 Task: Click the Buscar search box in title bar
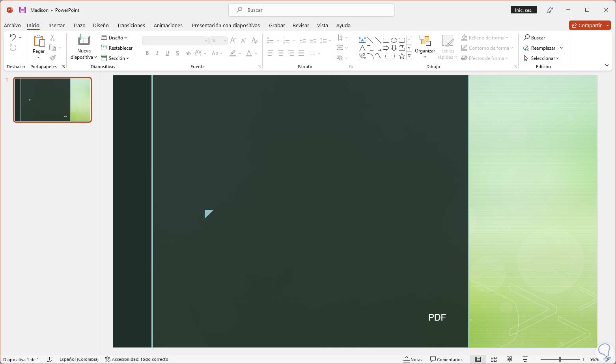[311, 10]
